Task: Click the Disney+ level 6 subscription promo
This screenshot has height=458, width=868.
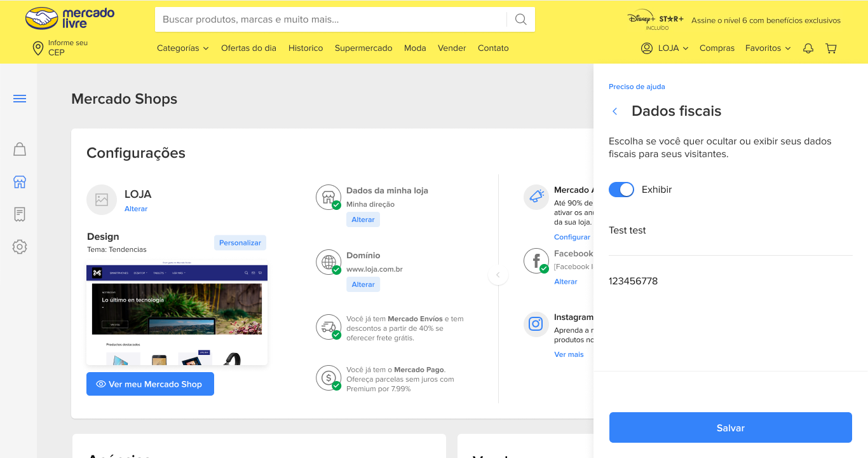Action: click(766, 20)
